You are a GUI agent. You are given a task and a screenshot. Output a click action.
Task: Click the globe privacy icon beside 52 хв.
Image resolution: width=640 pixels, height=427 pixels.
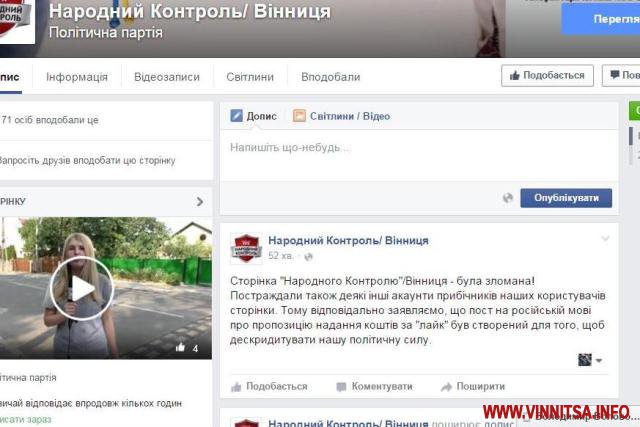coord(309,256)
